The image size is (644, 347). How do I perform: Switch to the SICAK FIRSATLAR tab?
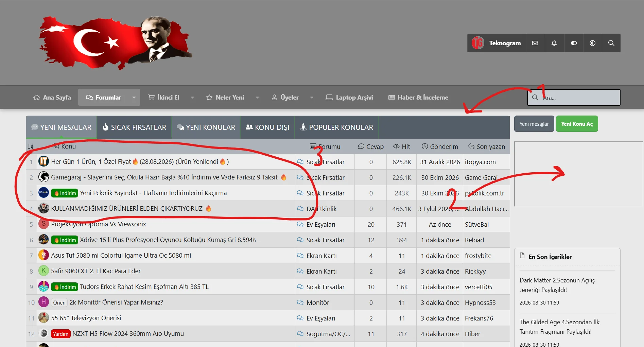134,127
